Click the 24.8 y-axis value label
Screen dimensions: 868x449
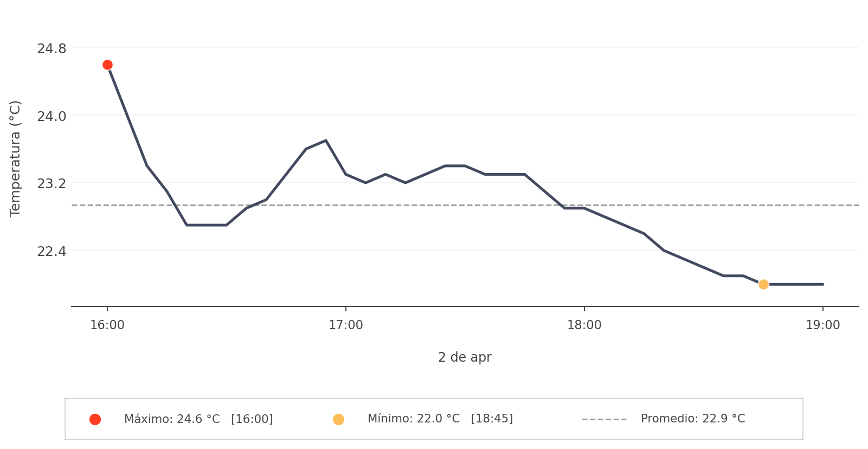[x=52, y=49]
